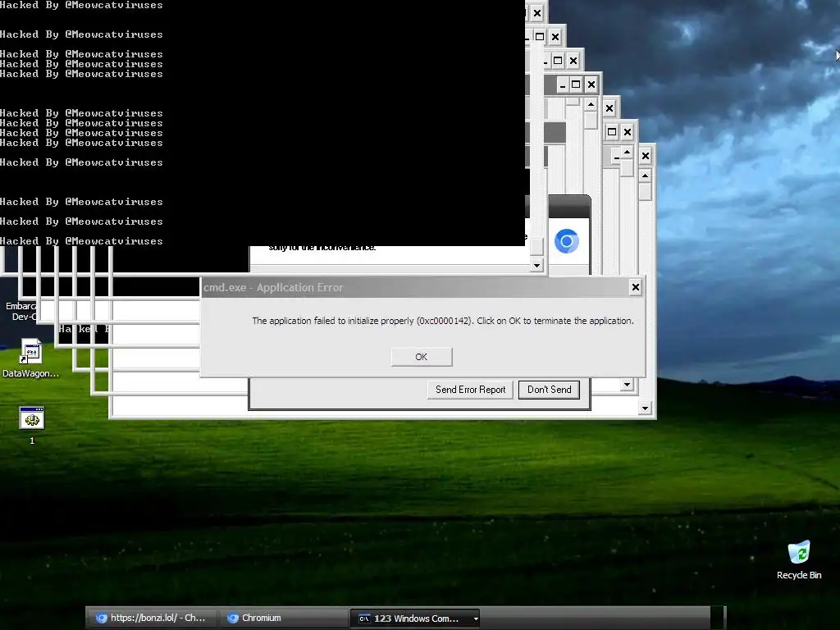Click the Chromium logo in the error dialog
The width and height of the screenshot is (840, 630).
(567, 241)
